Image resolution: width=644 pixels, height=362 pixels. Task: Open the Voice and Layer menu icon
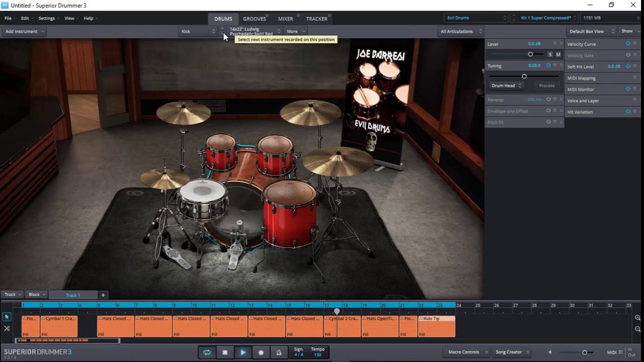coord(634,101)
